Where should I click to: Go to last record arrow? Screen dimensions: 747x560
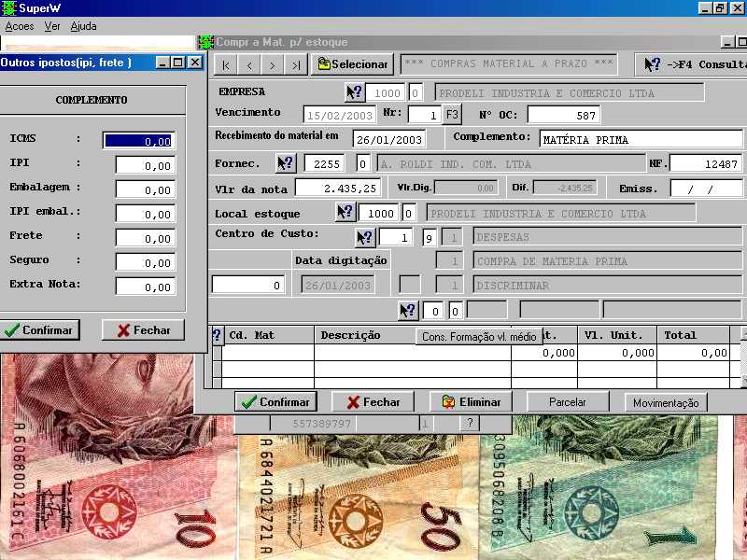click(296, 64)
